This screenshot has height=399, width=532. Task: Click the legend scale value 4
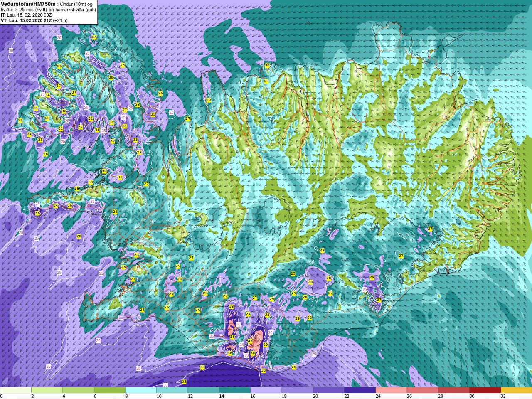pyautogui.click(x=64, y=396)
